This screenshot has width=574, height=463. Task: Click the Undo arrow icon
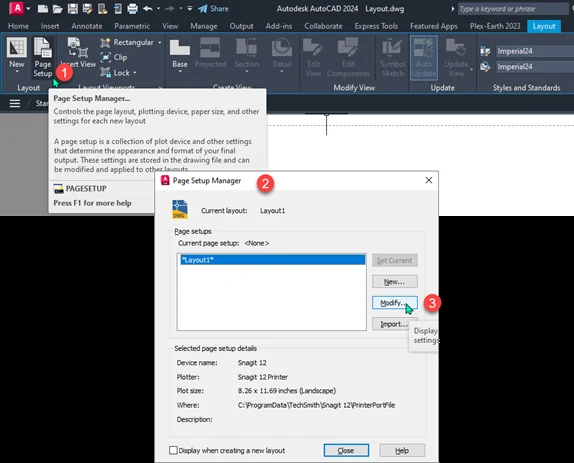(x=148, y=8)
